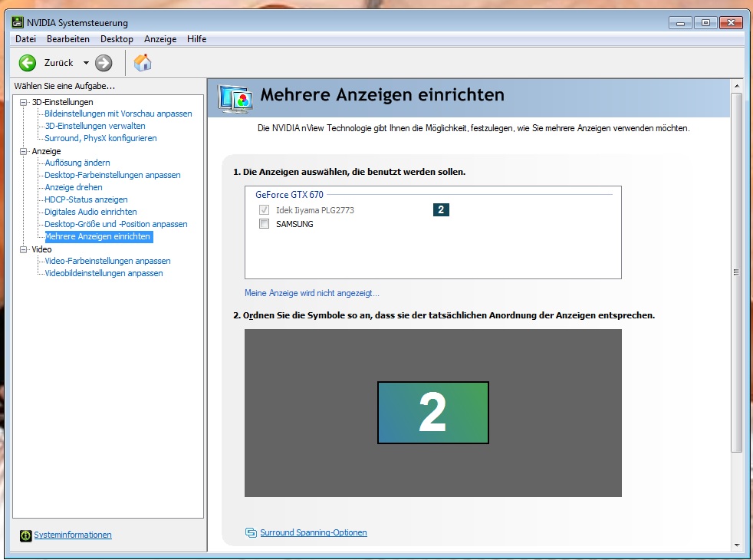Image resolution: width=753 pixels, height=560 pixels.
Task: Open the Anzeige menu
Action: (160, 39)
